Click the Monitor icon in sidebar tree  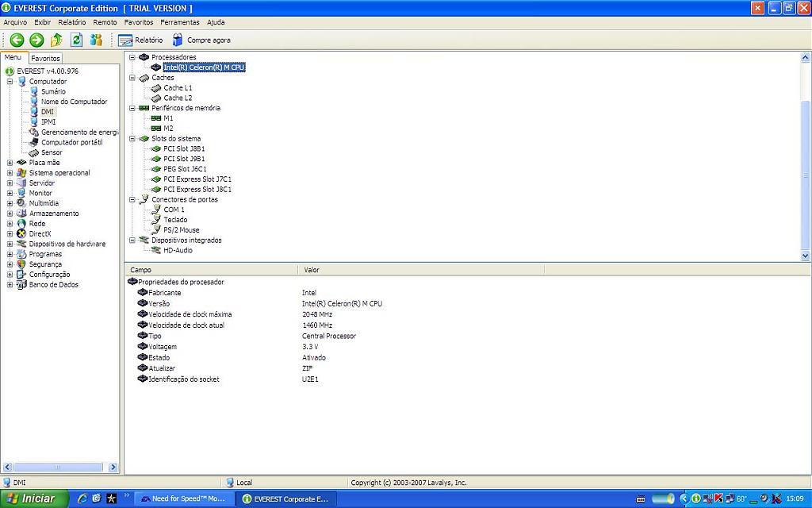pos(21,193)
